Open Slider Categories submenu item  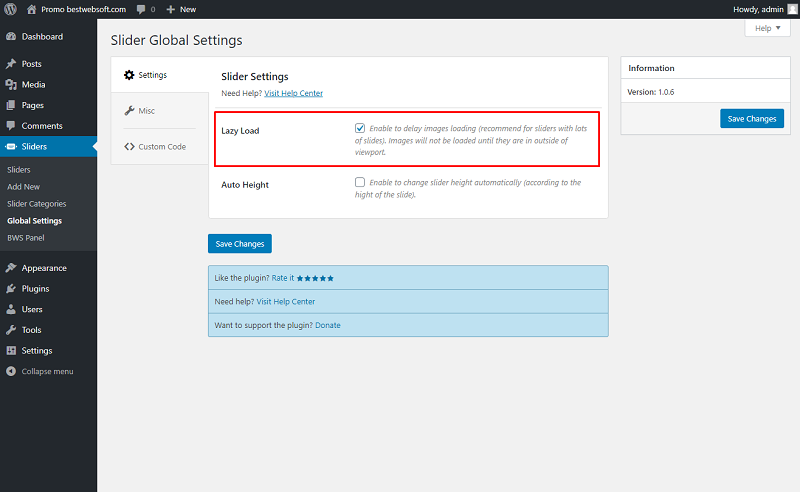coord(37,204)
